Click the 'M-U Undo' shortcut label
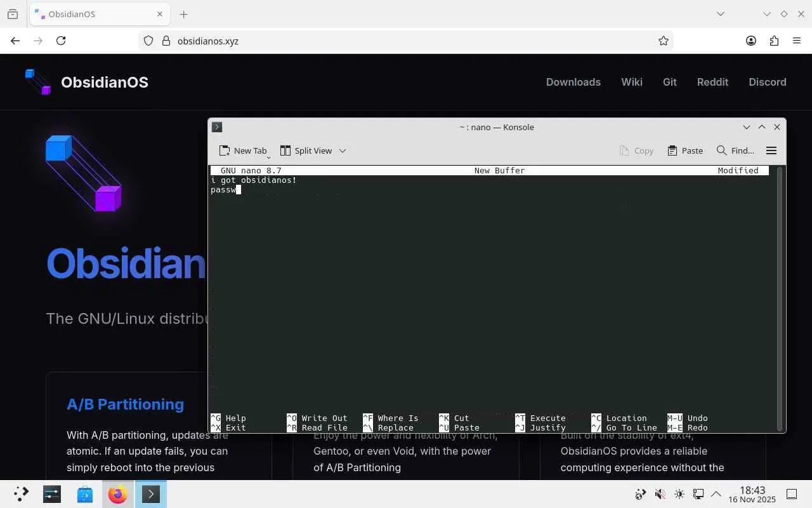The width and height of the screenshot is (812, 508). click(688, 418)
